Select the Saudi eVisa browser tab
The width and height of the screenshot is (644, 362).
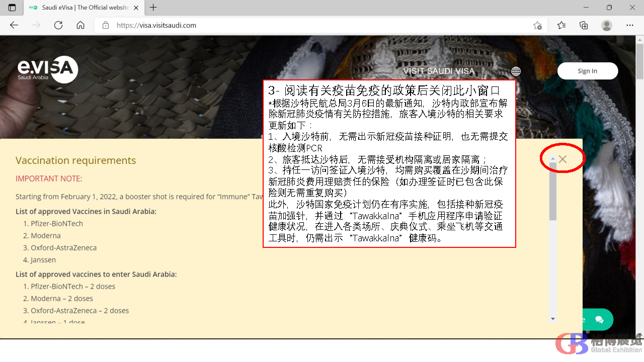click(80, 8)
